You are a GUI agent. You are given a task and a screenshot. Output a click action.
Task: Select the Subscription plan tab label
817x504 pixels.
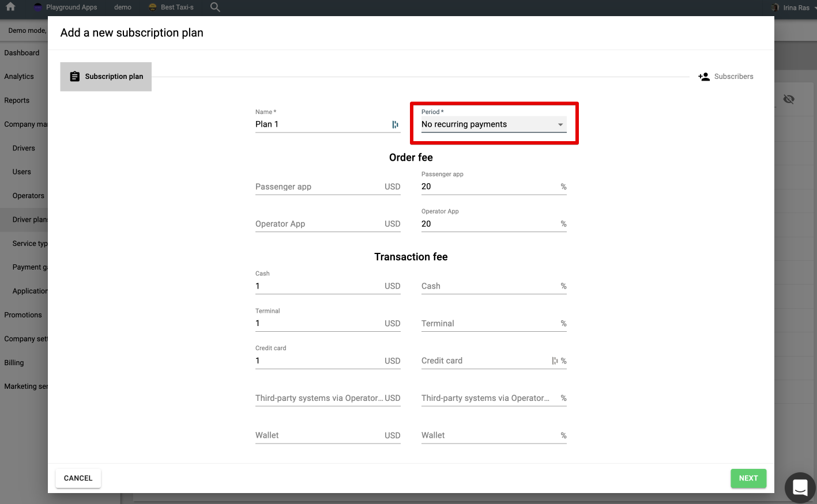[114, 77]
